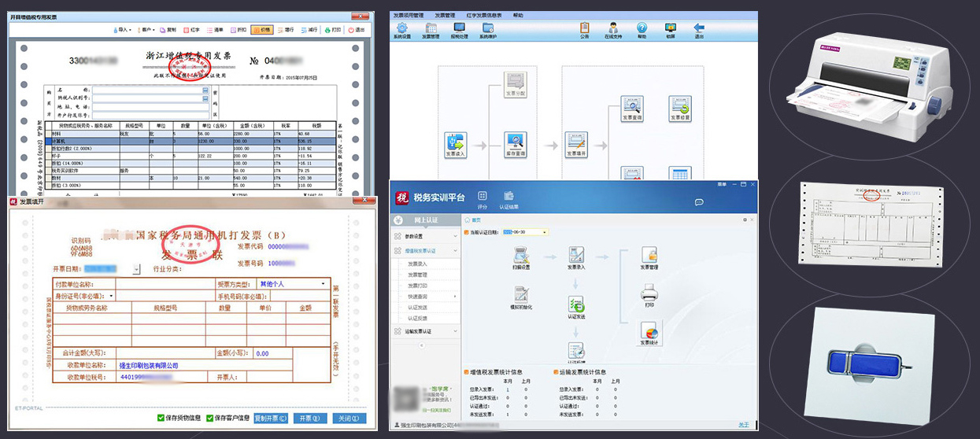Open the 受票方类型 dropdown

coord(323,283)
